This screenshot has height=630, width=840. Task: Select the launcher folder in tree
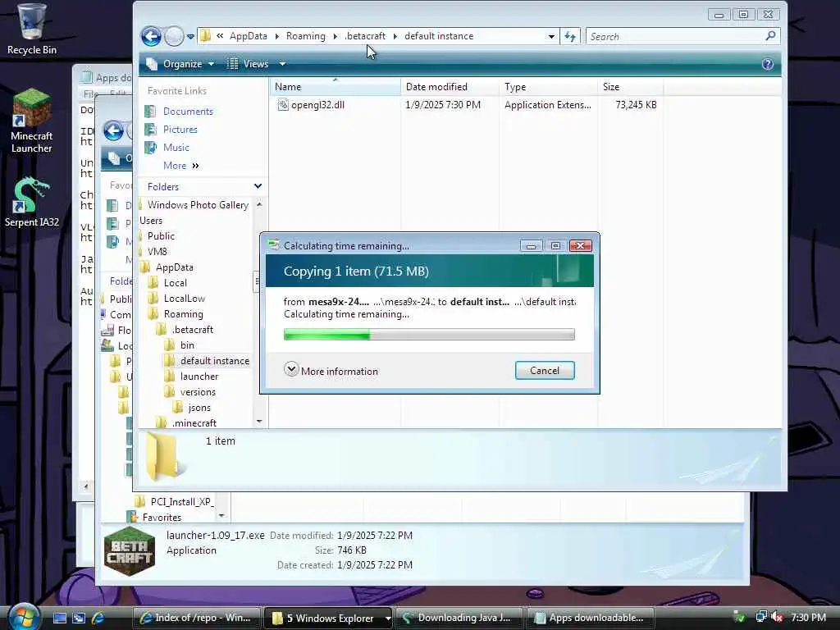199,377
